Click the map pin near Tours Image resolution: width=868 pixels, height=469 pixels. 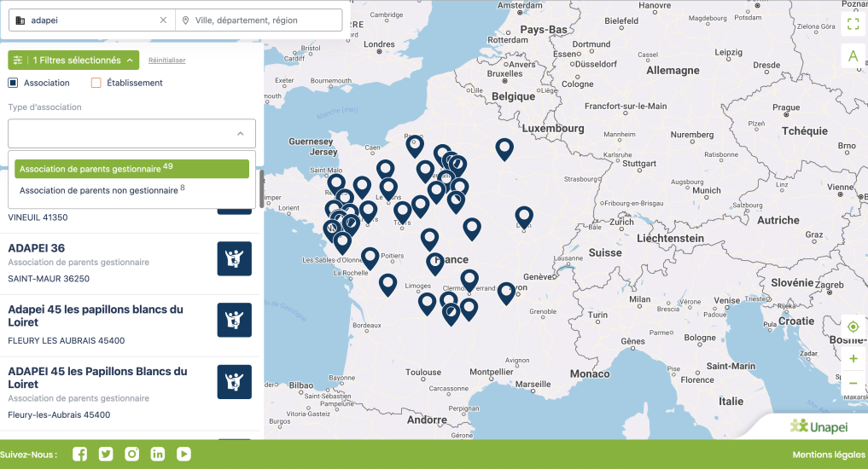tap(403, 211)
